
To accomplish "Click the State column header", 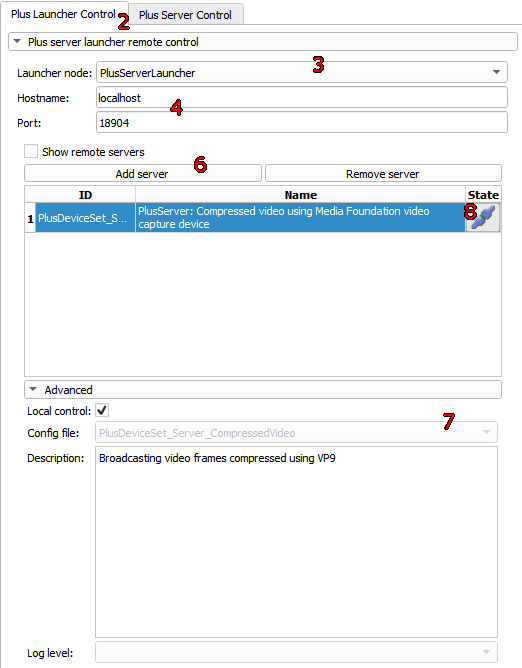I will (x=483, y=195).
